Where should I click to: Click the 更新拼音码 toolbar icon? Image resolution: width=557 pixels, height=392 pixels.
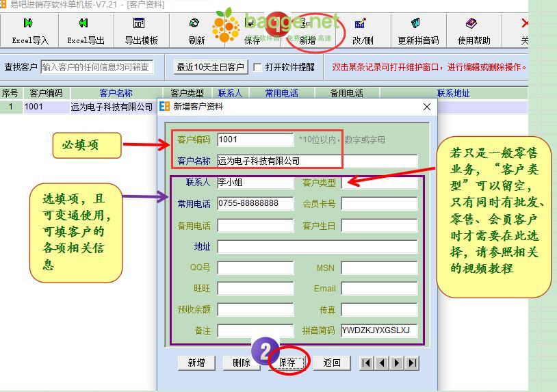tap(418, 31)
